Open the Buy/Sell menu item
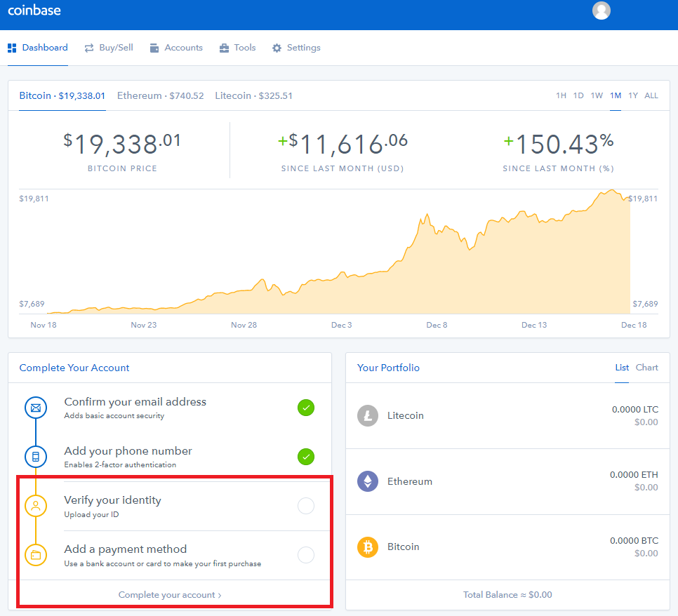The image size is (678, 616). (x=109, y=48)
